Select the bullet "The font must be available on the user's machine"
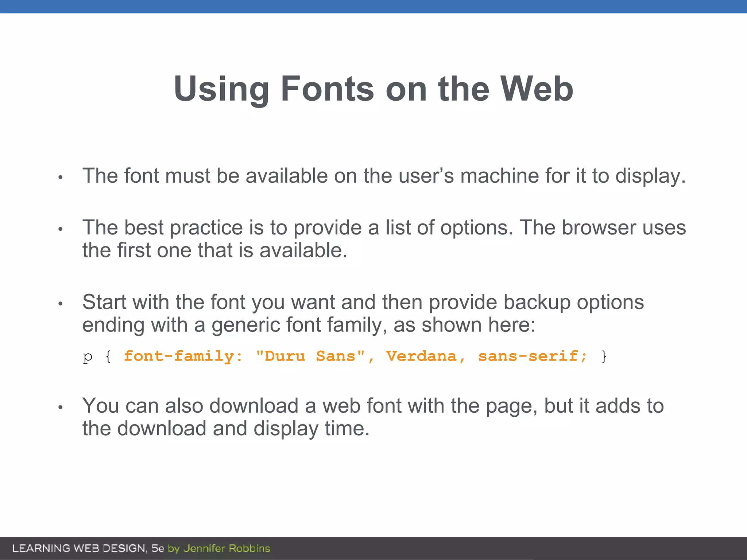The width and height of the screenshot is (747, 560). click(x=384, y=176)
